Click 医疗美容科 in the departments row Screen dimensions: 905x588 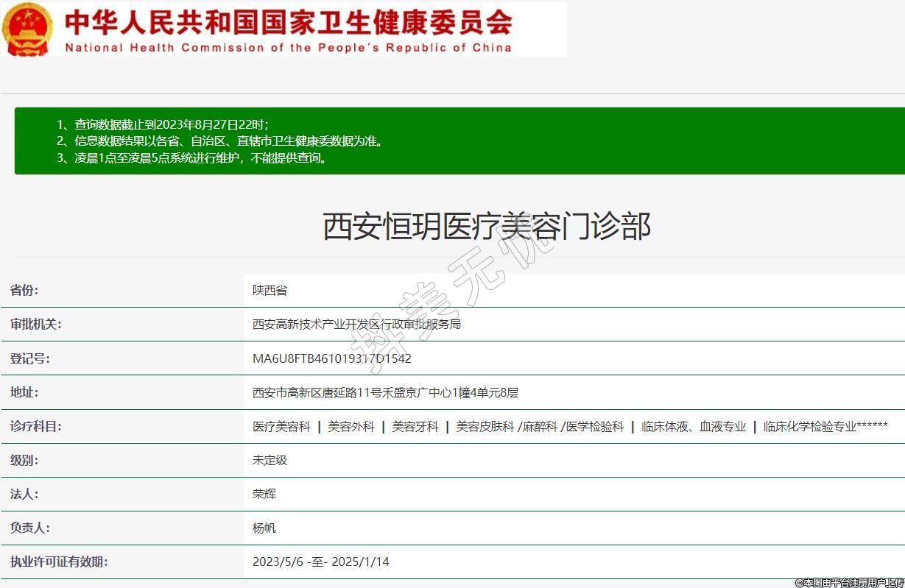(x=281, y=426)
